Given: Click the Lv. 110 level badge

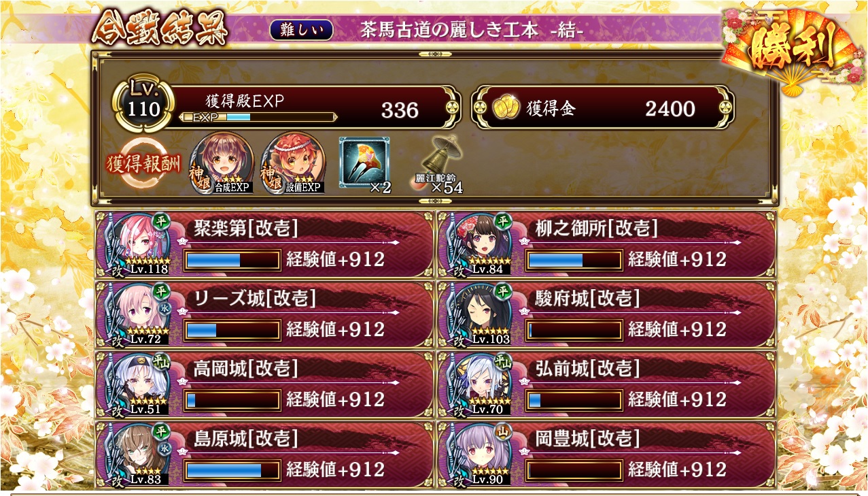Looking at the screenshot, I should 143,104.
